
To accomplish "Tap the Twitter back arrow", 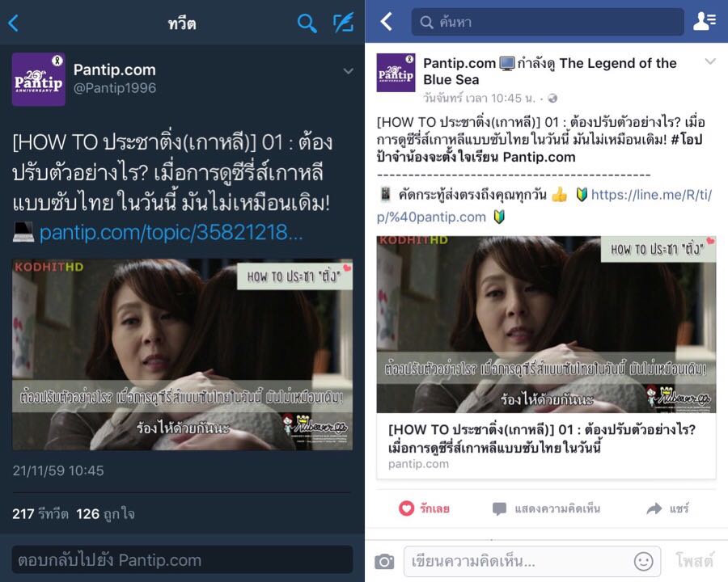I will 14,23.
